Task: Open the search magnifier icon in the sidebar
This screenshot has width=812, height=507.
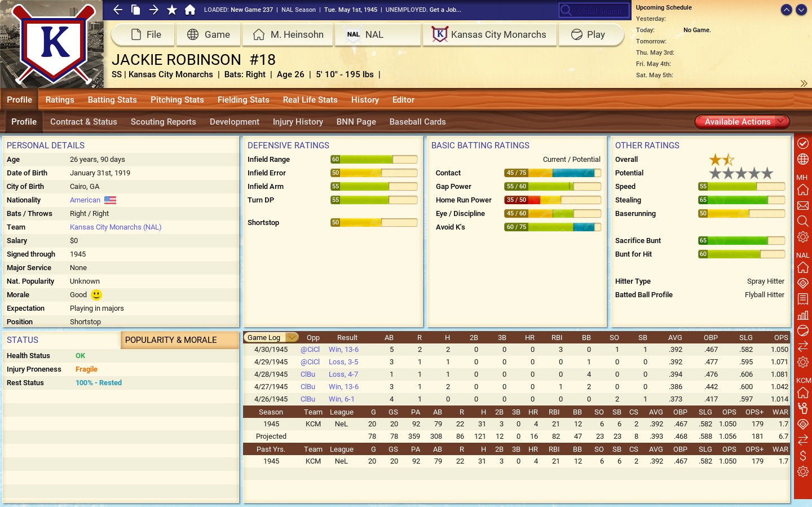Action: click(x=803, y=221)
